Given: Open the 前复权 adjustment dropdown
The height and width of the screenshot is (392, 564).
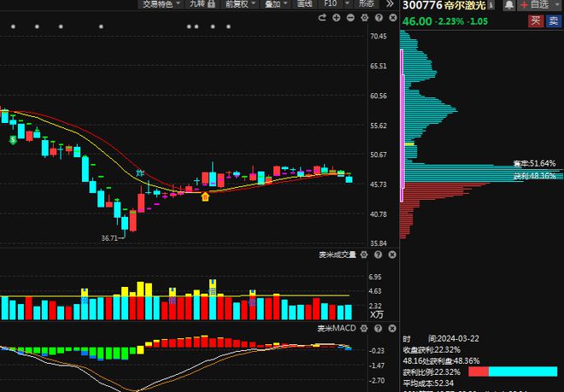Looking at the screenshot, I should 240,4.
